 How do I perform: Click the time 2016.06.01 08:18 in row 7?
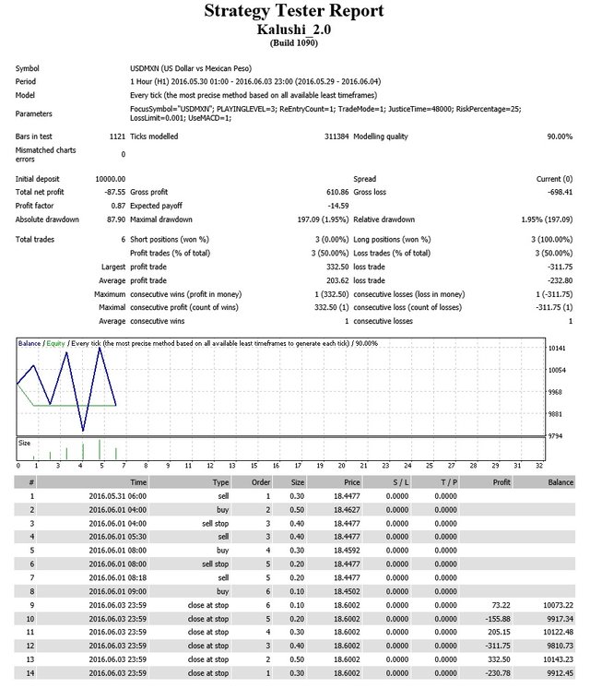118,577
